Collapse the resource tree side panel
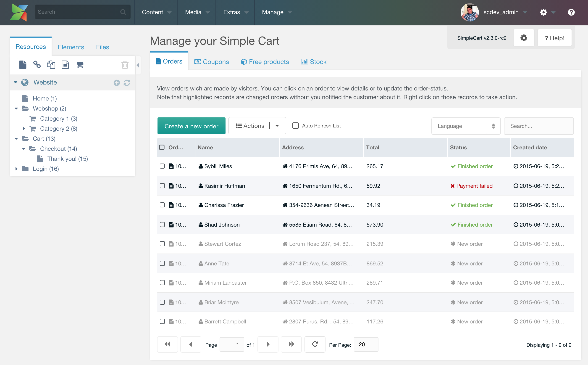 click(x=138, y=65)
